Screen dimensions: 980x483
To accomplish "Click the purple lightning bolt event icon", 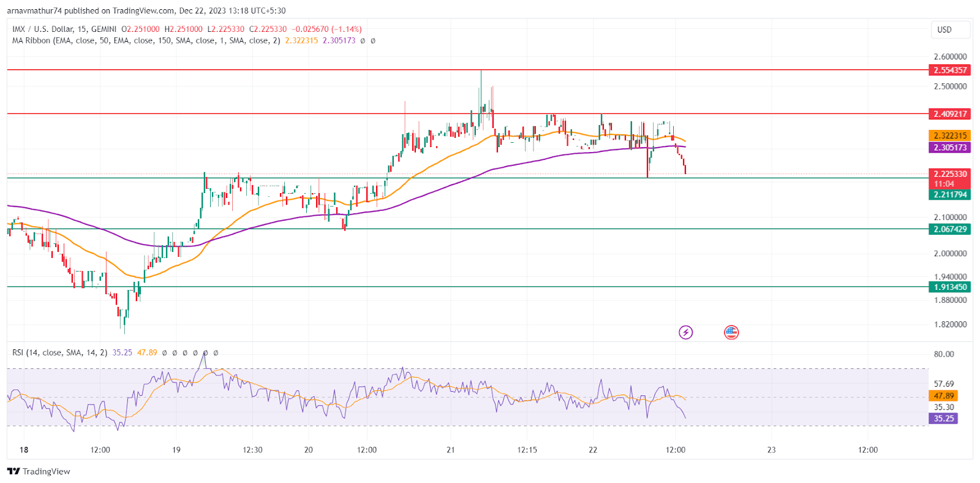I will click(x=685, y=332).
